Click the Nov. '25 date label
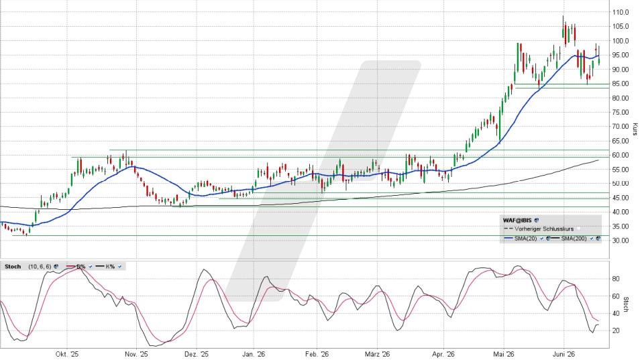Image resolution: width=644 pixels, height=362 pixels. pyautogui.click(x=136, y=354)
